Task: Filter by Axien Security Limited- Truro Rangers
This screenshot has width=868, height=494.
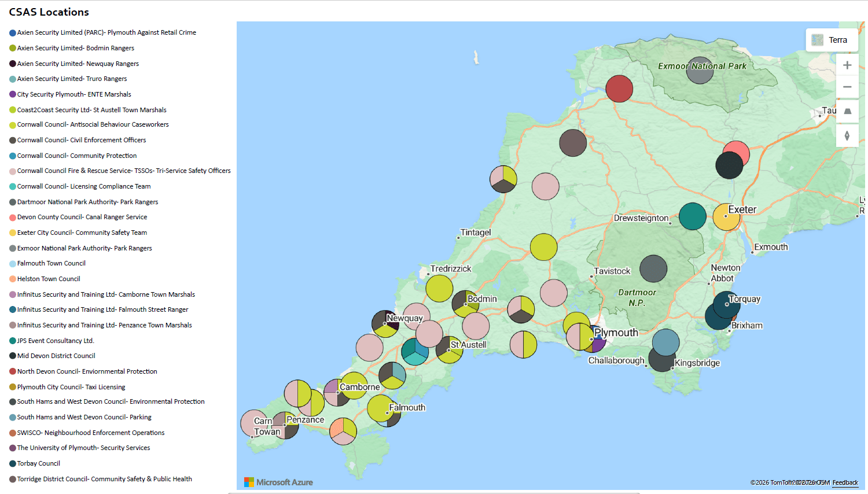Action: click(x=72, y=79)
